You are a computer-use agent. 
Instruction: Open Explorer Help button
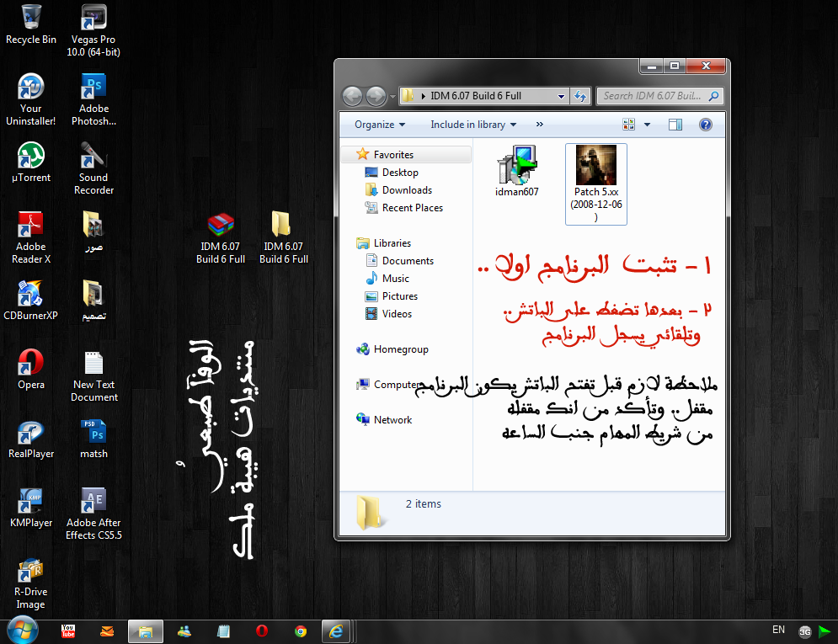pos(706,125)
